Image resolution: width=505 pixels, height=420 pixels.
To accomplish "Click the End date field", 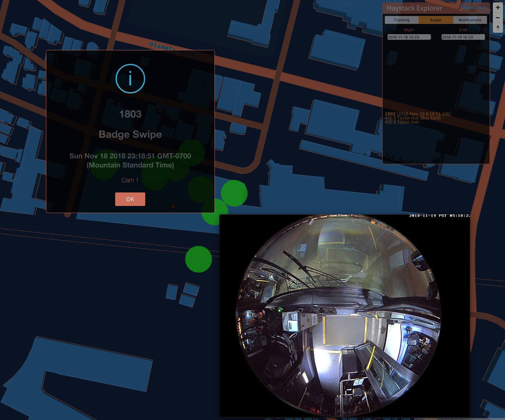I will pyautogui.click(x=463, y=37).
